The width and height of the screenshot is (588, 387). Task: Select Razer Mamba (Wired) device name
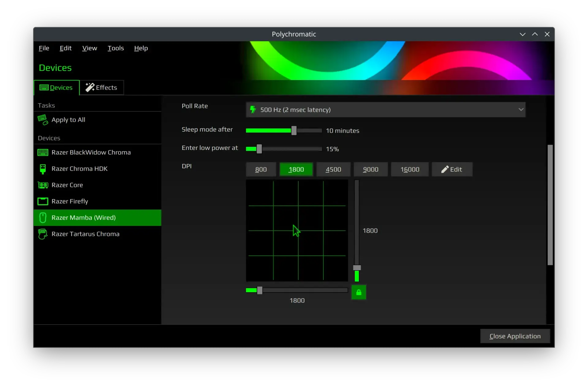pyautogui.click(x=84, y=218)
